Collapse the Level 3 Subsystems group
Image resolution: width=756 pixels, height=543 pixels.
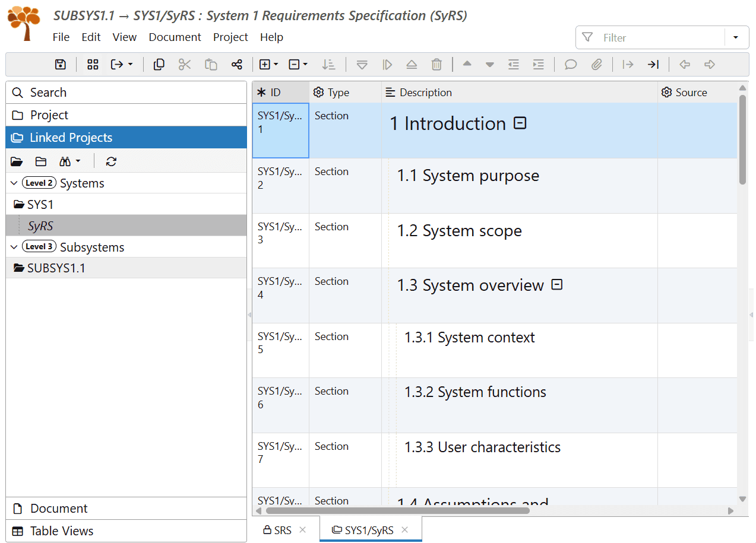[x=14, y=247]
